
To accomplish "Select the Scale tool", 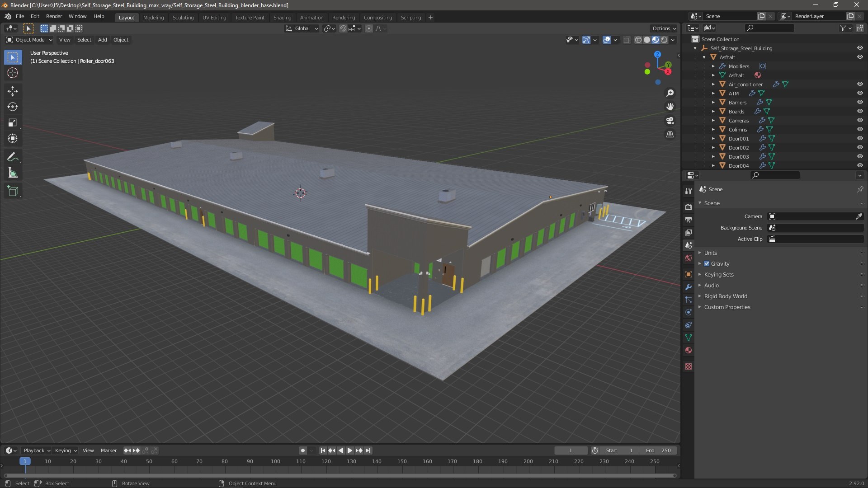I will click(x=13, y=123).
